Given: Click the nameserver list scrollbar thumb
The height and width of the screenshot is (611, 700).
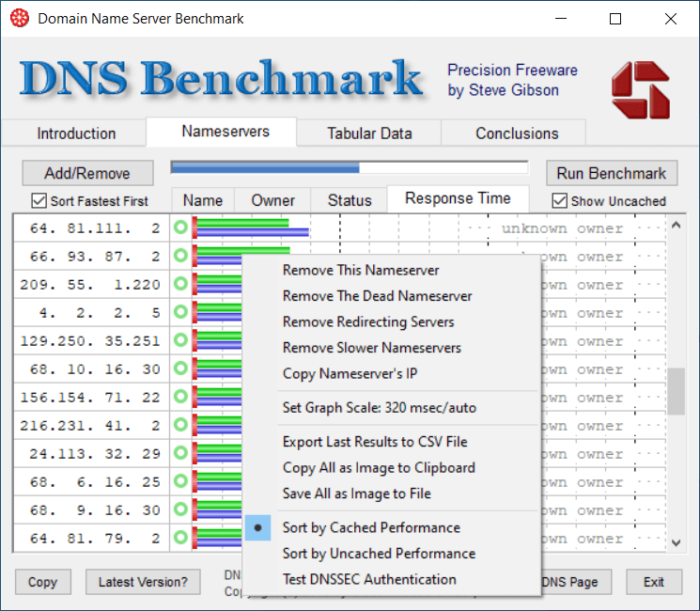Looking at the screenshot, I should [676, 391].
